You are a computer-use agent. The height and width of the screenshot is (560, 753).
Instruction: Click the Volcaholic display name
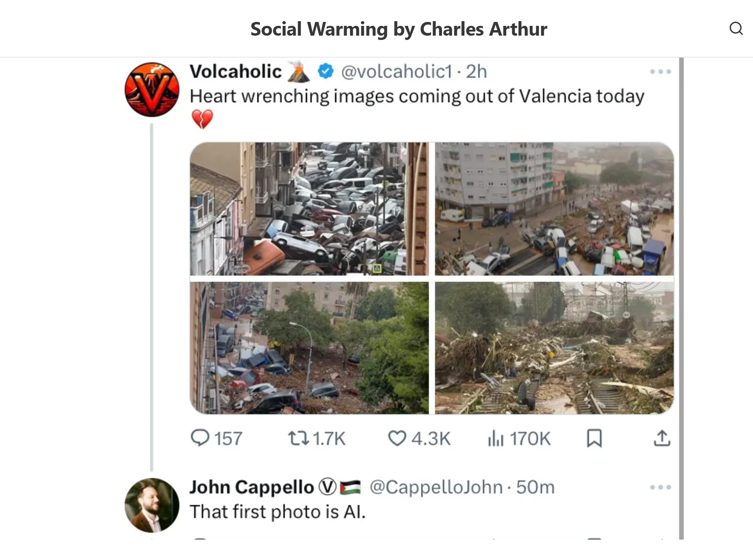(x=236, y=72)
